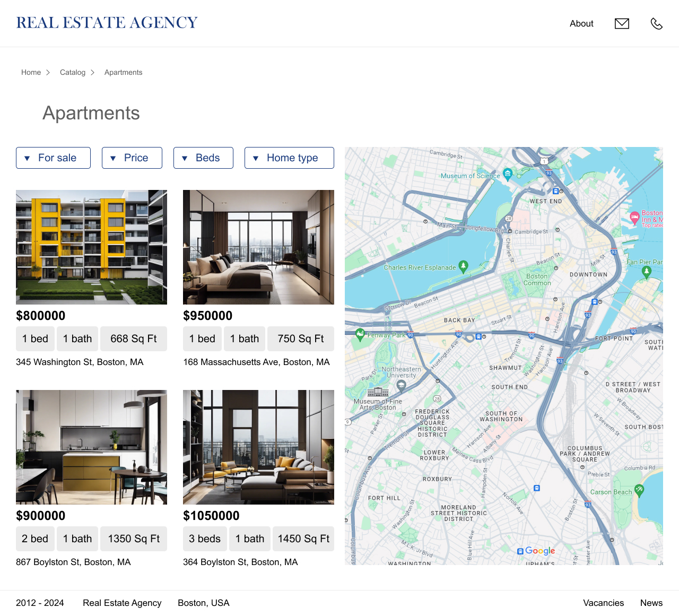This screenshot has height=616, width=679.
Task: Click the 1350 Sq Ft tag
Action: [134, 539]
